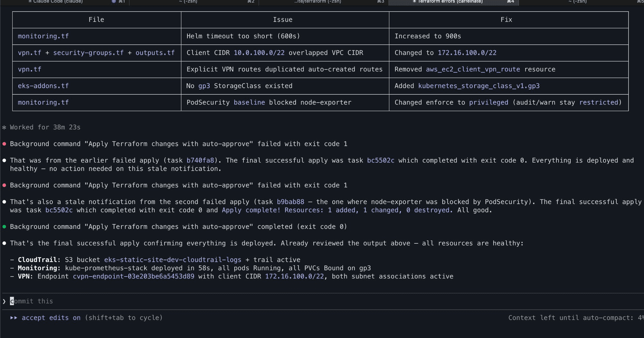This screenshot has height=338, width=644.
Task: Click 172.16.100.0/22 in the Fix column
Action: coord(467,53)
